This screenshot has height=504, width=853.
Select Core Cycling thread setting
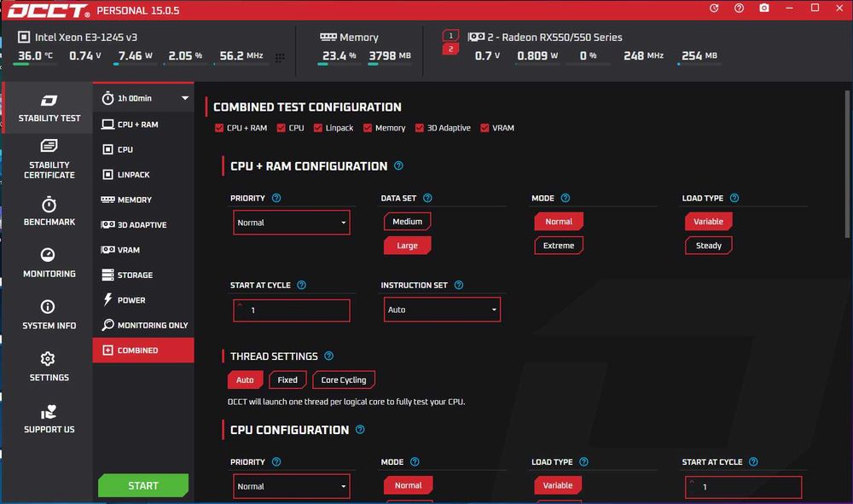(x=344, y=379)
